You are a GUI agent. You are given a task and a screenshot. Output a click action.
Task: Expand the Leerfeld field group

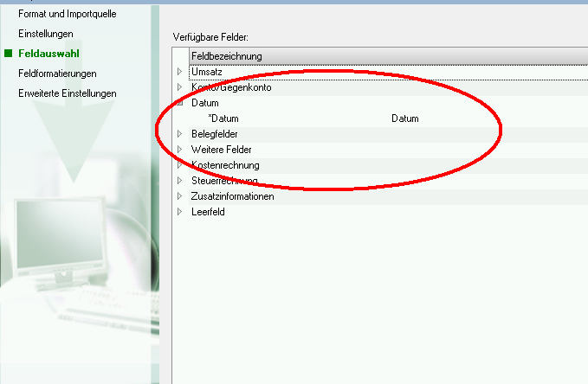179,212
